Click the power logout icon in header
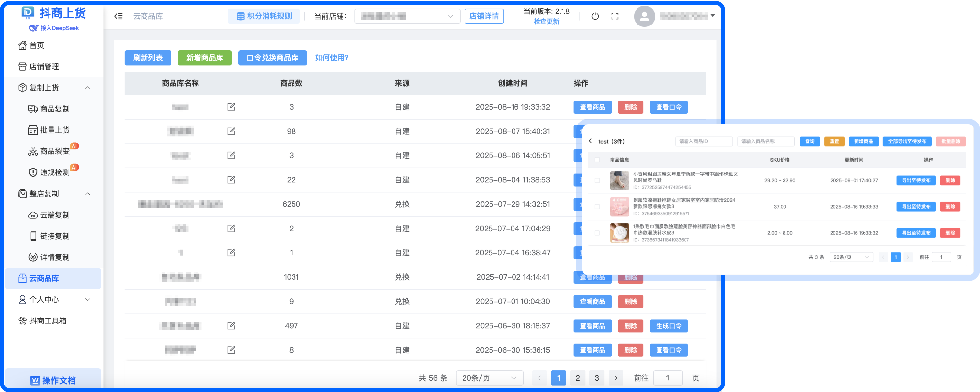Image resolution: width=980 pixels, height=392 pixels. [x=595, y=16]
